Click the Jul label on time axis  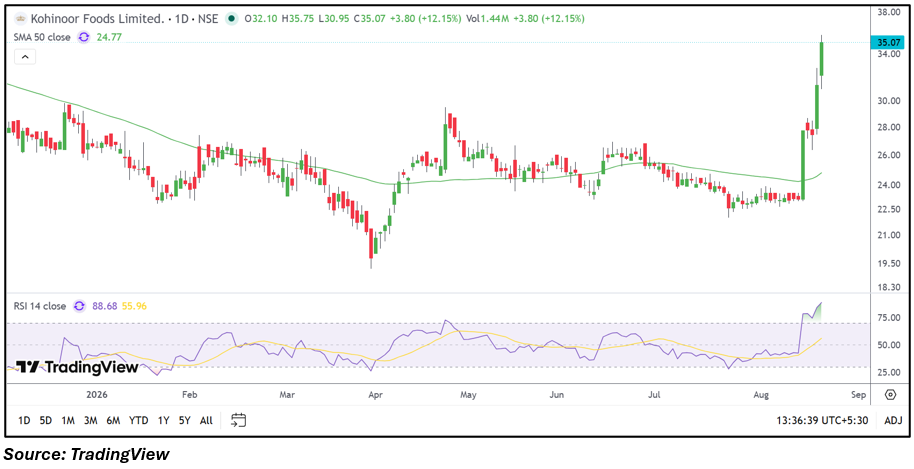point(653,395)
